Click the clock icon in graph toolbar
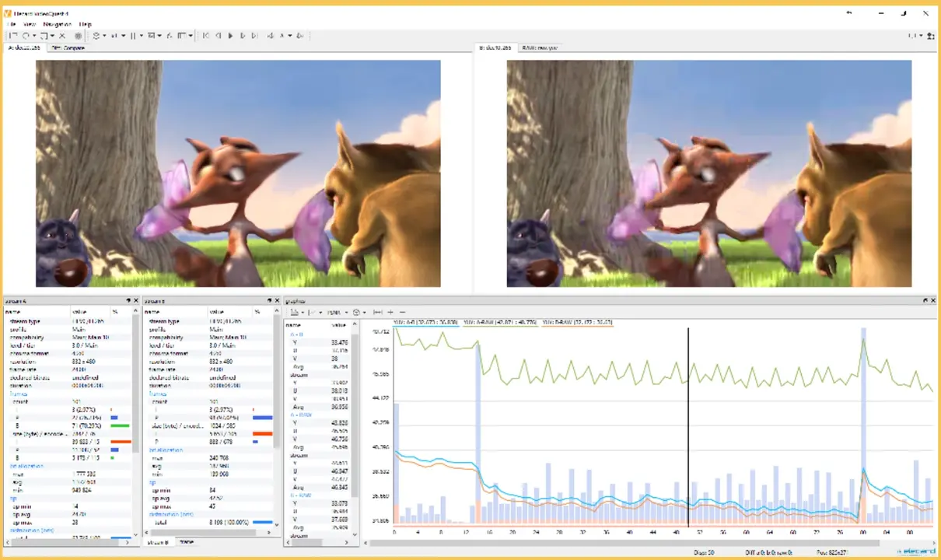Image resolution: width=941 pixels, height=560 pixels. pyautogui.click(x=355, y=312)
